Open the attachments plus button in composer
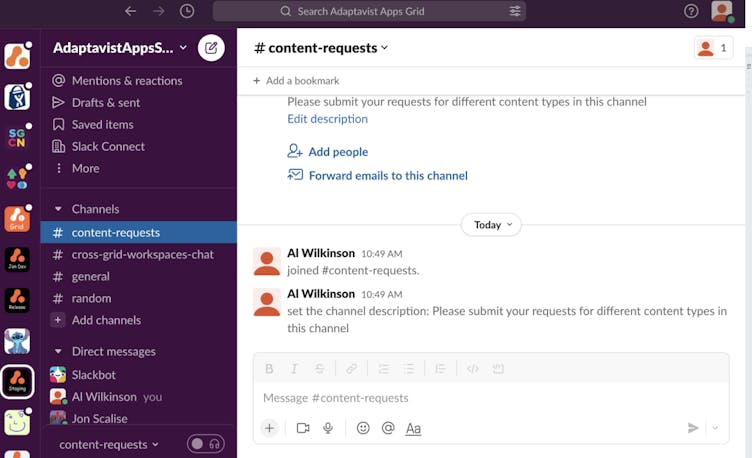This screenshot has width=752, height=458. [x=270, y=428]
